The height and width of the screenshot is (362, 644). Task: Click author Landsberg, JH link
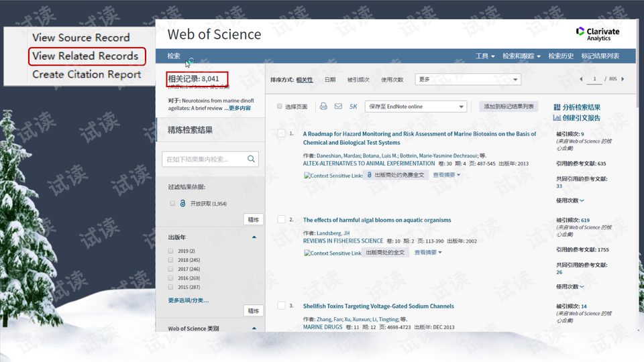[x=333, y=233]
